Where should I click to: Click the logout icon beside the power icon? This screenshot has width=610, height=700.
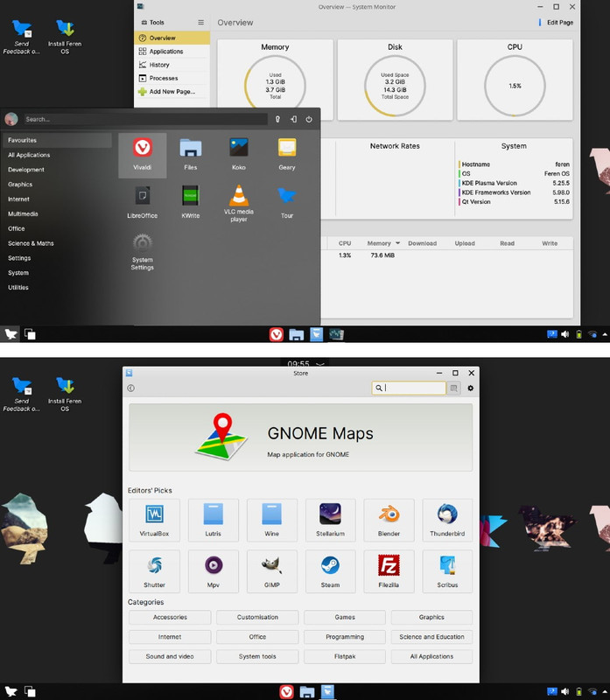293,119
